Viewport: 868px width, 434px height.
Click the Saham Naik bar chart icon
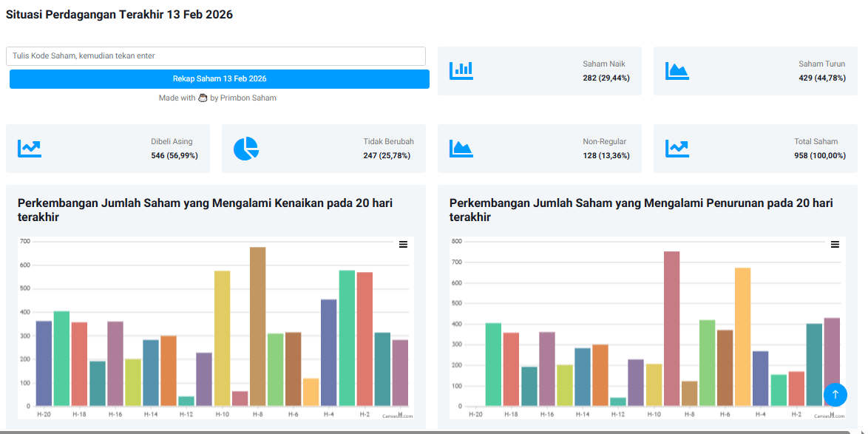(461, 71)
